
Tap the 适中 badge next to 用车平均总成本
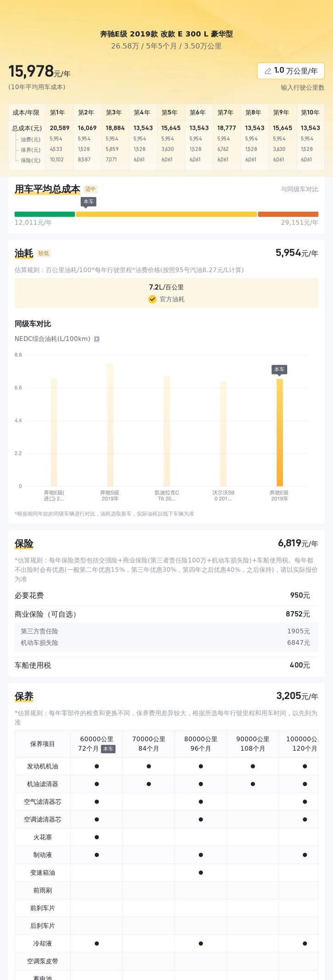pyautogui.click(x=91, y=189)
